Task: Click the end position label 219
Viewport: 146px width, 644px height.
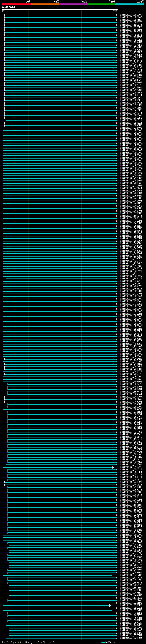Action: click(115, 11)
